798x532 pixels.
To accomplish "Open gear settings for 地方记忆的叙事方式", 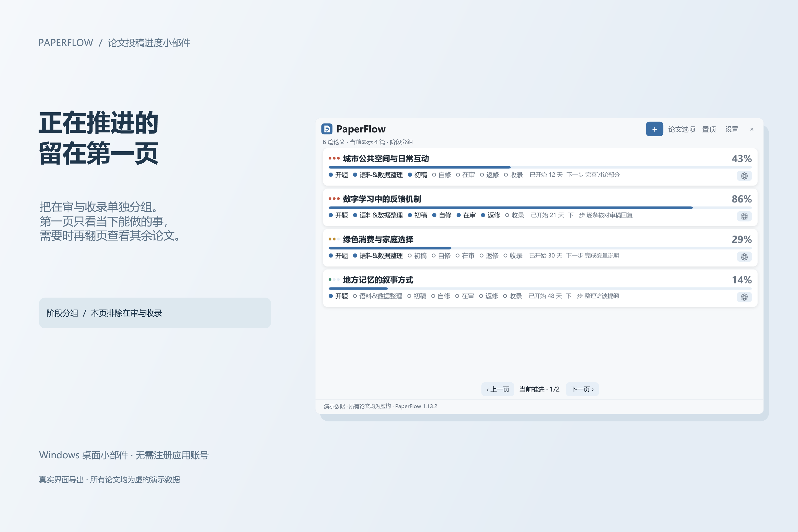I will coord(745,297).
